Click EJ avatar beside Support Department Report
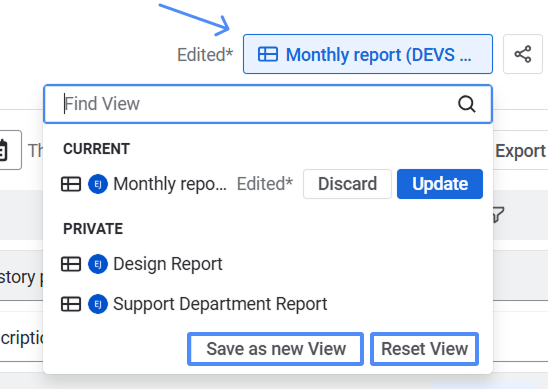 click(98, 304)
